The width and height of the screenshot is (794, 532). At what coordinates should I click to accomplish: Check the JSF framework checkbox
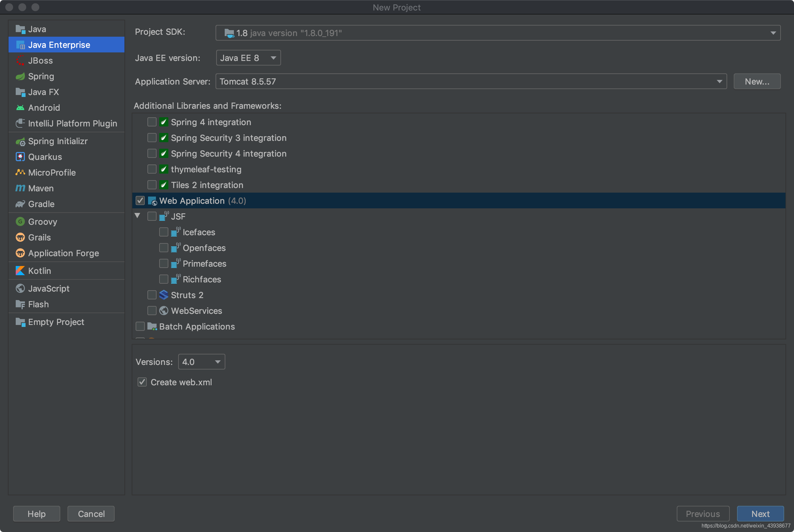click(x=152, y=217)
